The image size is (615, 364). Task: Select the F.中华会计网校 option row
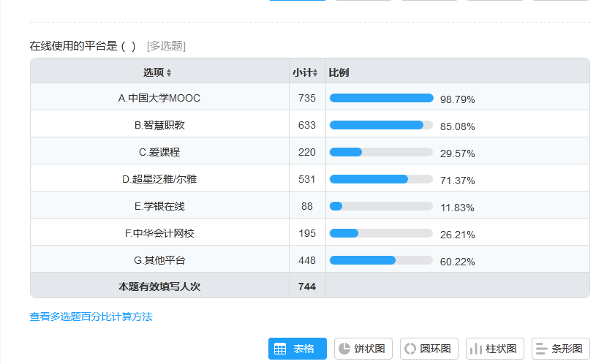159,233
